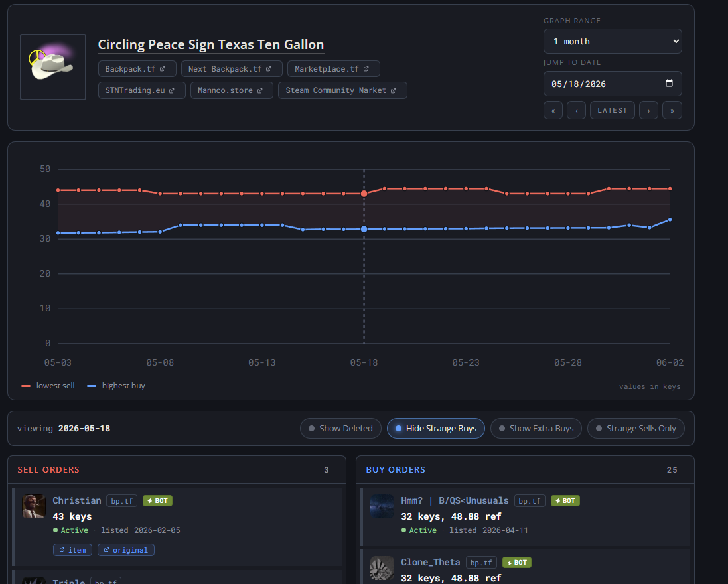Enable Show Extra Buys toggle
The width and height of the screenshot is (728, 584).
536,429
